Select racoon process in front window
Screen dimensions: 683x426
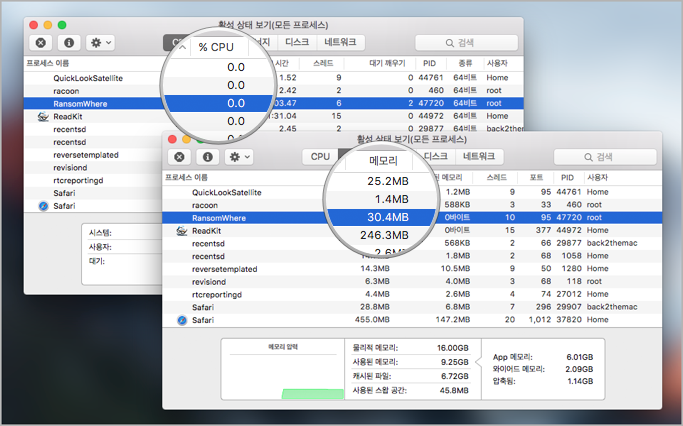click(x=412, y=205)
